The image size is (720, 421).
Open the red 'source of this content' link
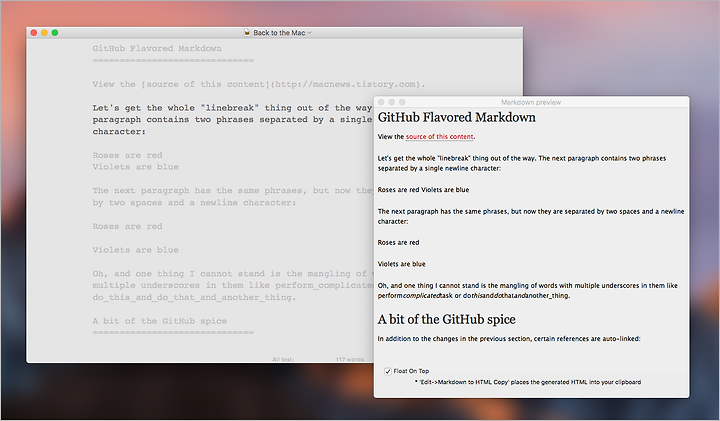pyautogui.click(x=439, y=137)
